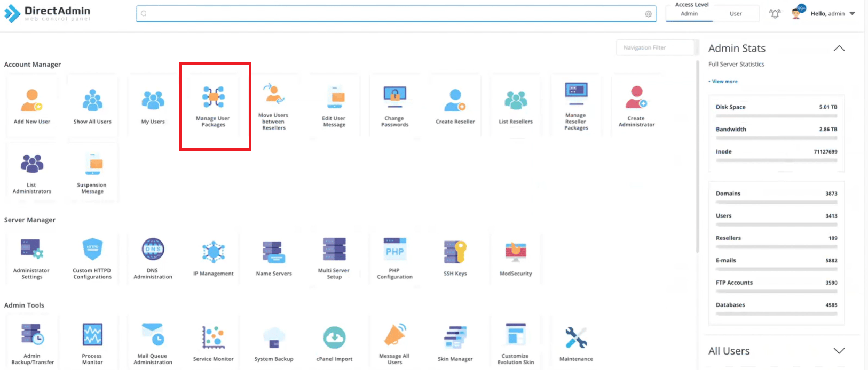The image size is (868, 370).
Task: Open List Resellers
Action: [x=516, y=106]
